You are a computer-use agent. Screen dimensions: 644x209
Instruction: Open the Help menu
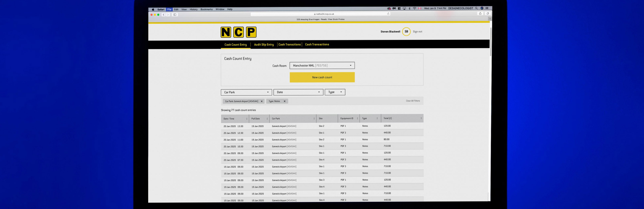[x=230, y=9]
